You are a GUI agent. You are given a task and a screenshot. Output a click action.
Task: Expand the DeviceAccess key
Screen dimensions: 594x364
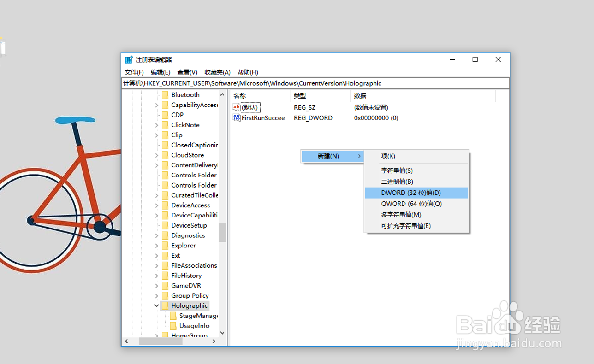click(x=157, y=205)
